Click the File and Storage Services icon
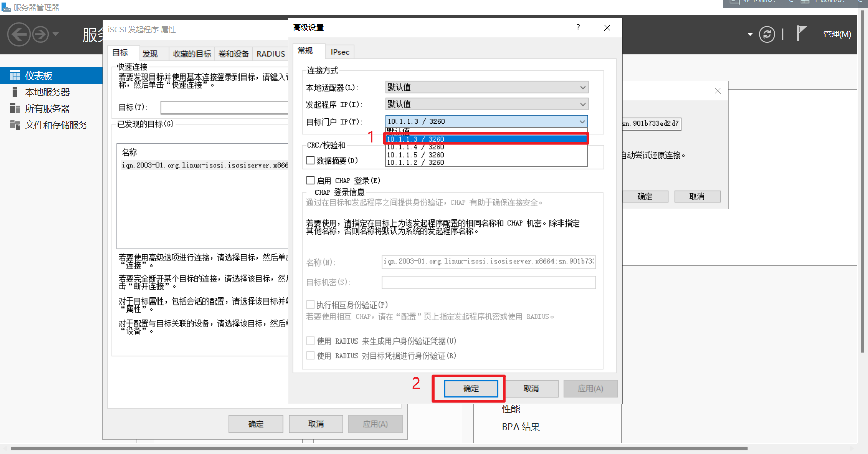The image size is (868, 454). (x=15, y=125)
